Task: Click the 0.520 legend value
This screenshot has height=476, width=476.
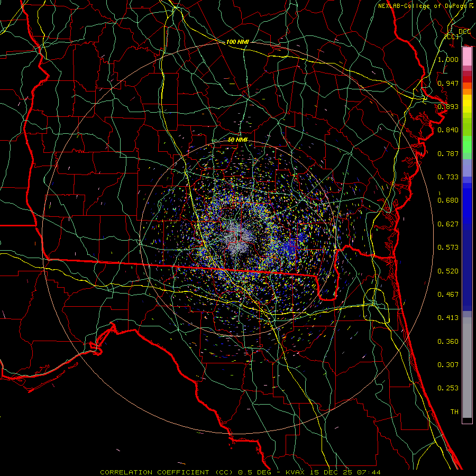Action: (448, 271)
